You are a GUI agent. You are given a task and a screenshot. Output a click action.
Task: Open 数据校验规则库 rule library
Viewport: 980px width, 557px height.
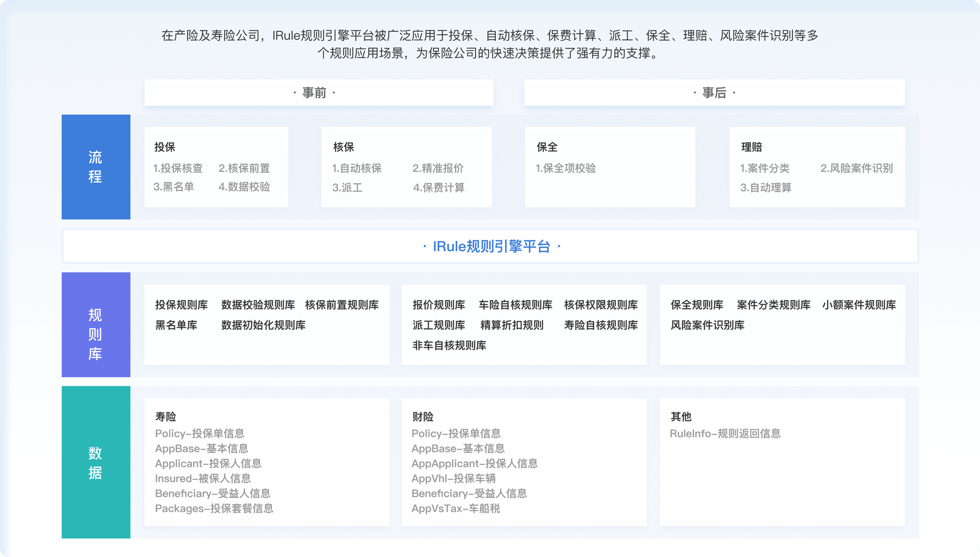point(258,305)
